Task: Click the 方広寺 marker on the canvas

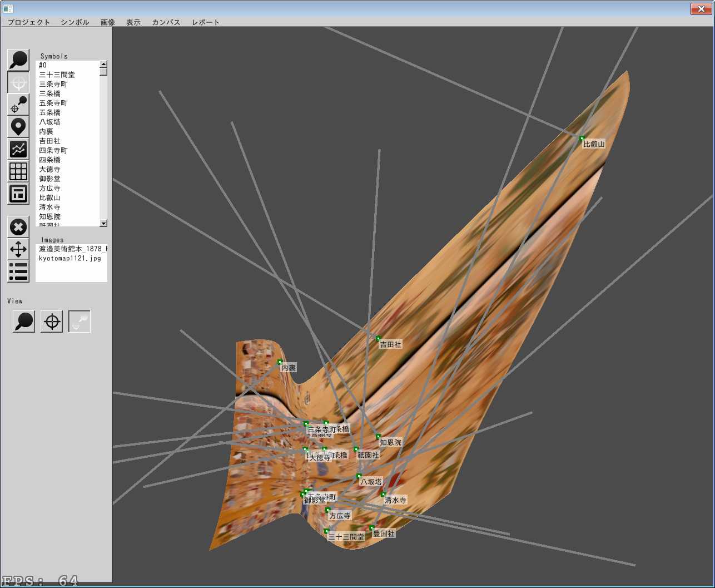Action: 327,510
